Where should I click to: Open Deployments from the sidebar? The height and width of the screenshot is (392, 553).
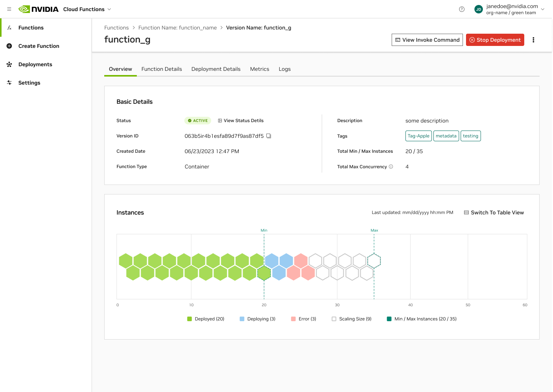coord(35,64)
